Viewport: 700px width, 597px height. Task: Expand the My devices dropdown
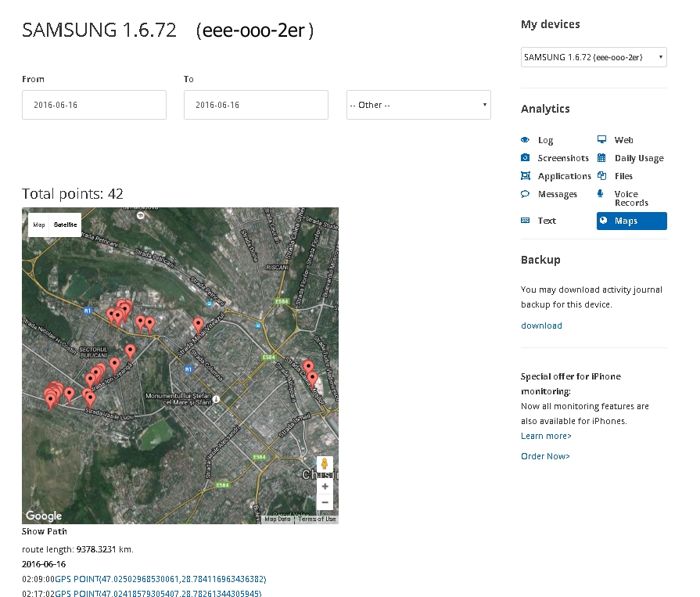[x=594, y=57]
